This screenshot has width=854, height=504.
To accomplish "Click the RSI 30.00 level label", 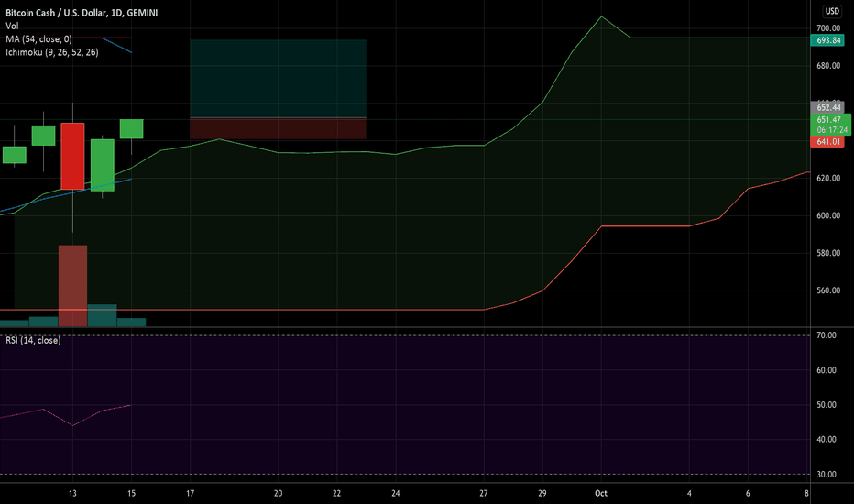I will (827, 474).
